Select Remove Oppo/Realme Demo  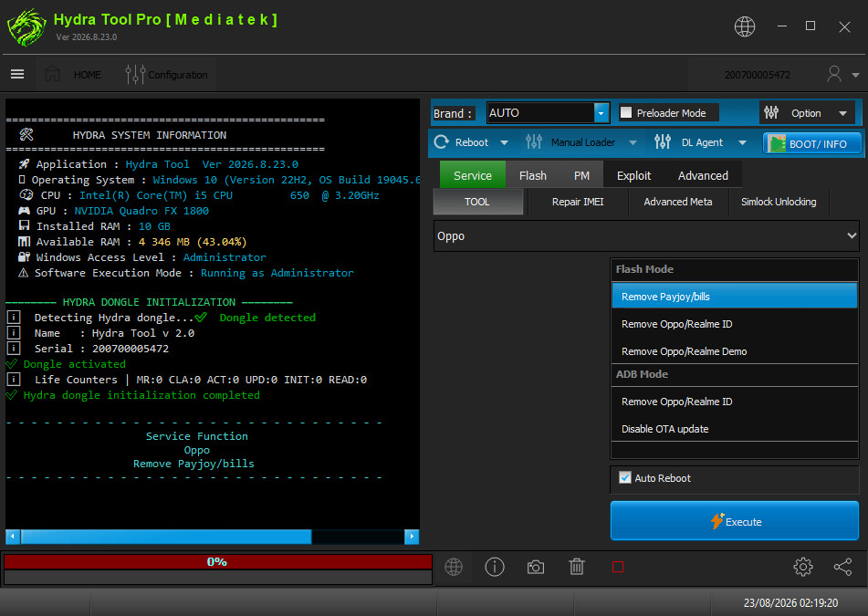coord(734,351)
